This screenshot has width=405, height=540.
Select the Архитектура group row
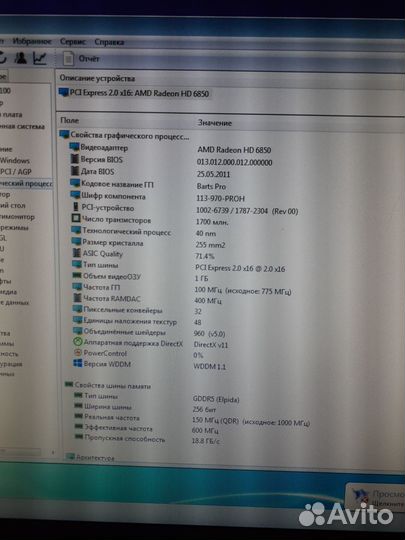[90, 458]
